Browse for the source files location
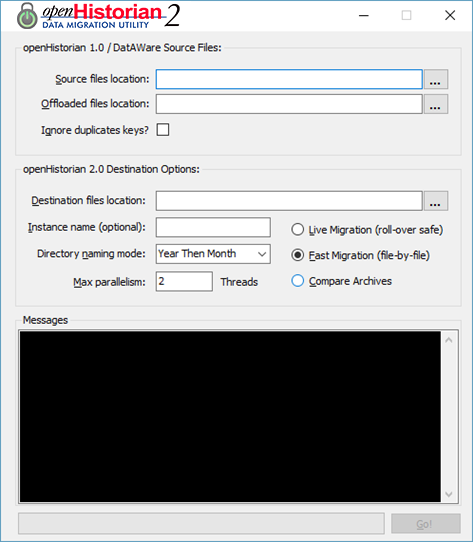The width and height of the screenshot is (473, 542). [x=436, y=79]
